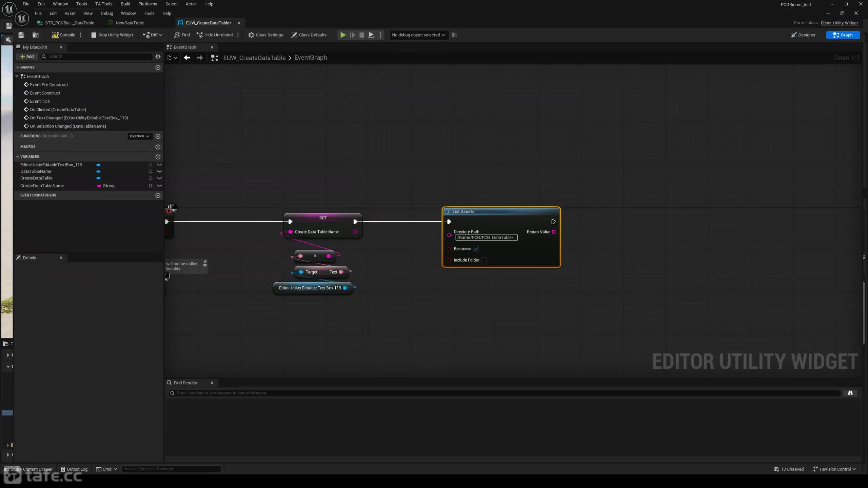Toggle EditorUtilityEditableTextBox_119 visibility eye
Screen dimensions: 868x488
click(159, 165)
